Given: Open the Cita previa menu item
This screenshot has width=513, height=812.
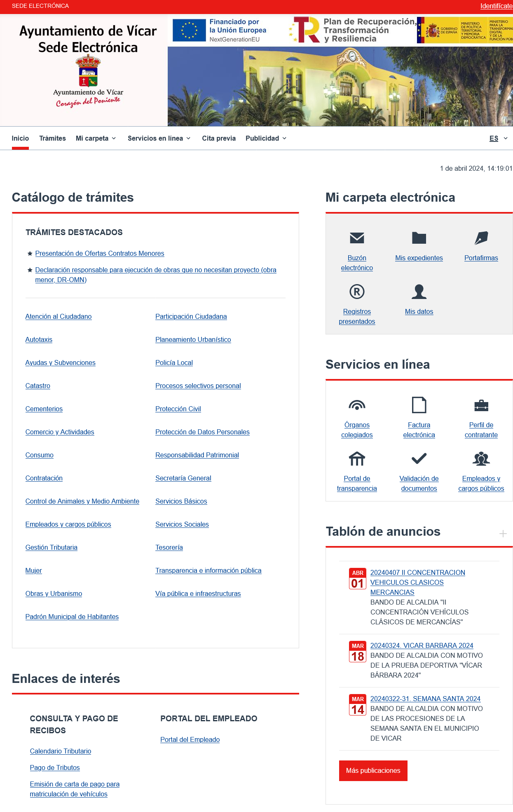Looking at the screenshot, I should click(x=219, y=138).
